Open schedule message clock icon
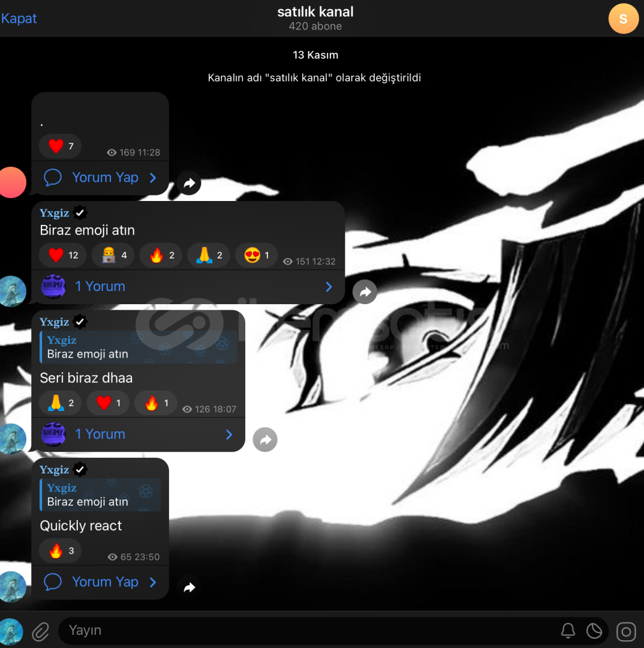The image size is (644, 648). (x=594, y=631)
